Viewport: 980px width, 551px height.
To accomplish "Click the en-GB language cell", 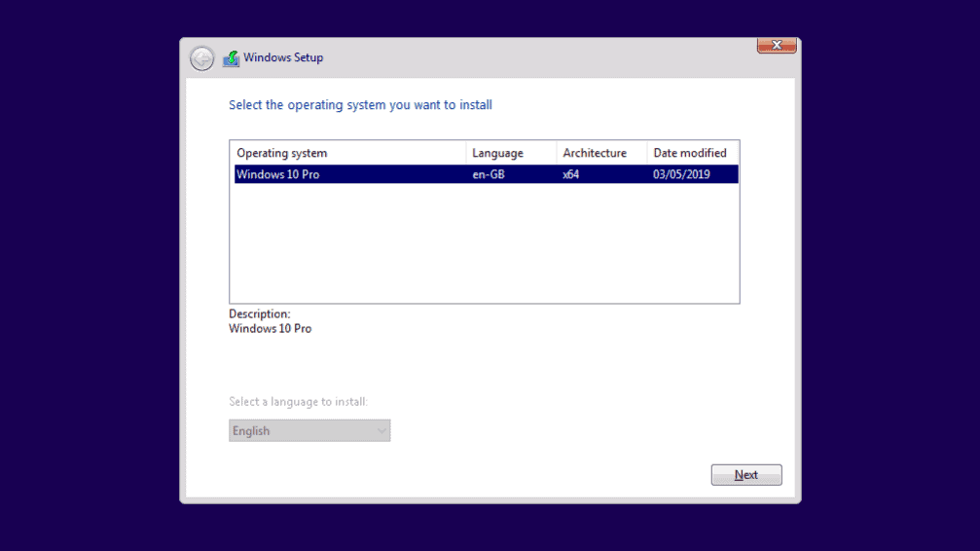I will click(x=489, y=174).
